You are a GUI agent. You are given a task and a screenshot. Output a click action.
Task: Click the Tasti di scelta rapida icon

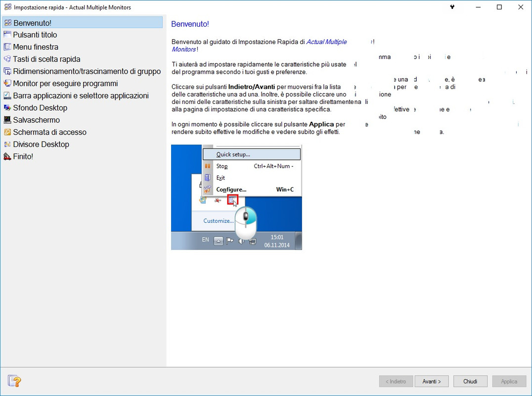[7, 59]
